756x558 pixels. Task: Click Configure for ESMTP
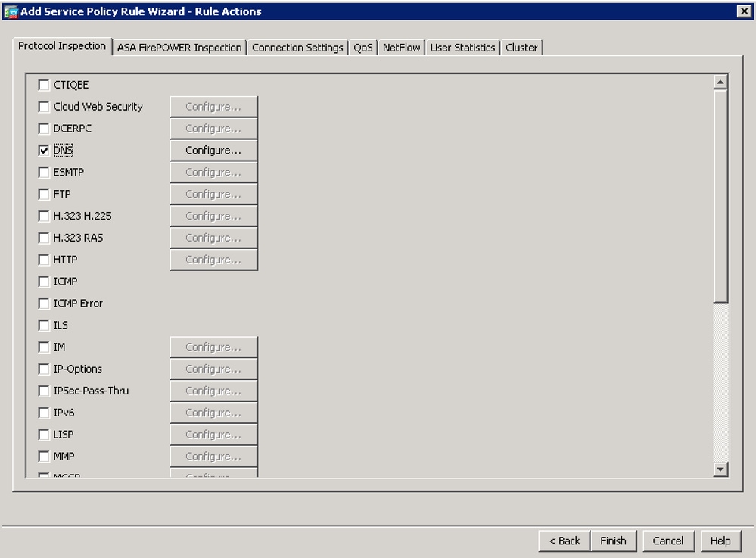point(213,172)
